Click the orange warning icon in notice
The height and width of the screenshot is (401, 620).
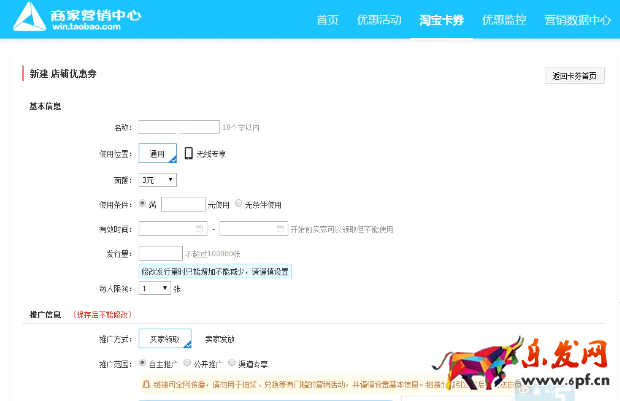[x=146, y=382]
